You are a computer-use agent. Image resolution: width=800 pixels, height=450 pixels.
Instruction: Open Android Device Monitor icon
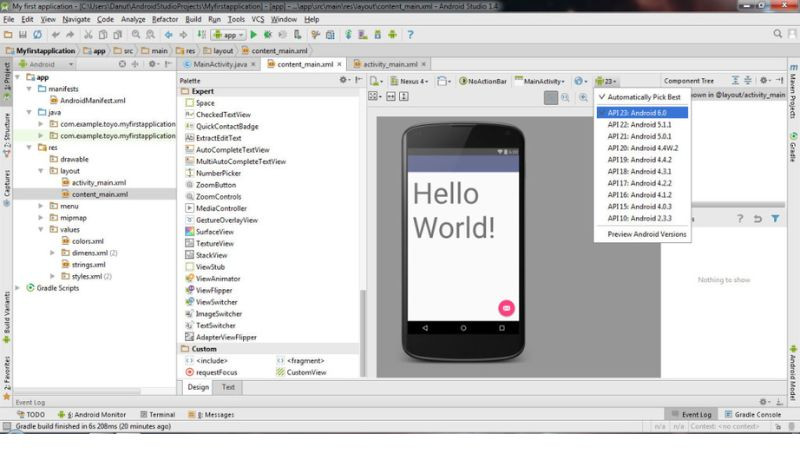coord(392,35)
